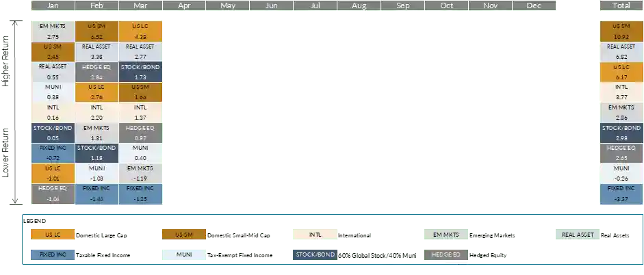Select the Oct month header
Image resolution: width=644 pixels, height=275 pixels.
[x=446, y=5]
